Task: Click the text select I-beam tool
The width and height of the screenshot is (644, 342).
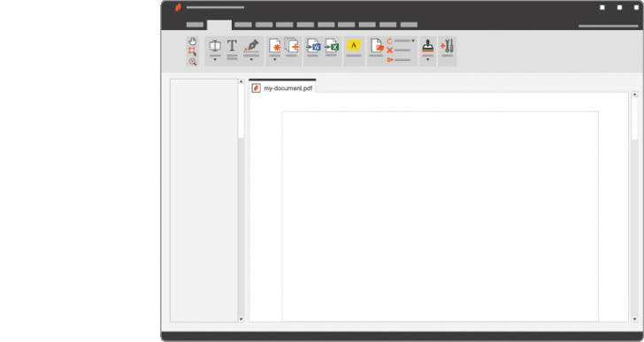Action: coord(215,46)
